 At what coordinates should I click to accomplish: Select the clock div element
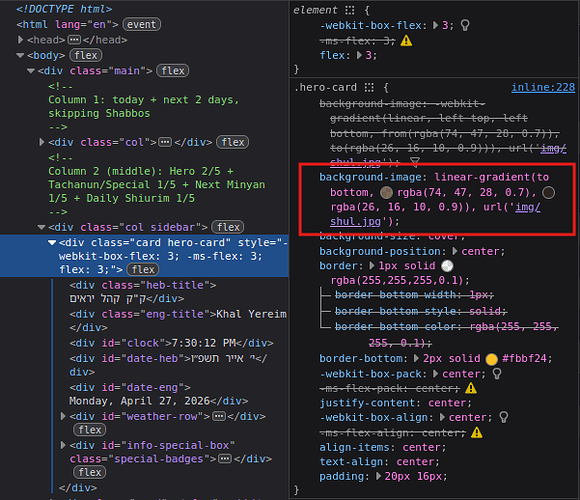click(171, 343)
